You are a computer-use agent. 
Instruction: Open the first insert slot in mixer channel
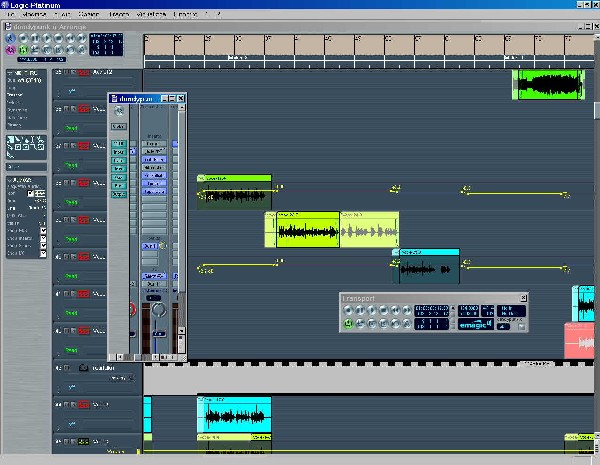154,144
